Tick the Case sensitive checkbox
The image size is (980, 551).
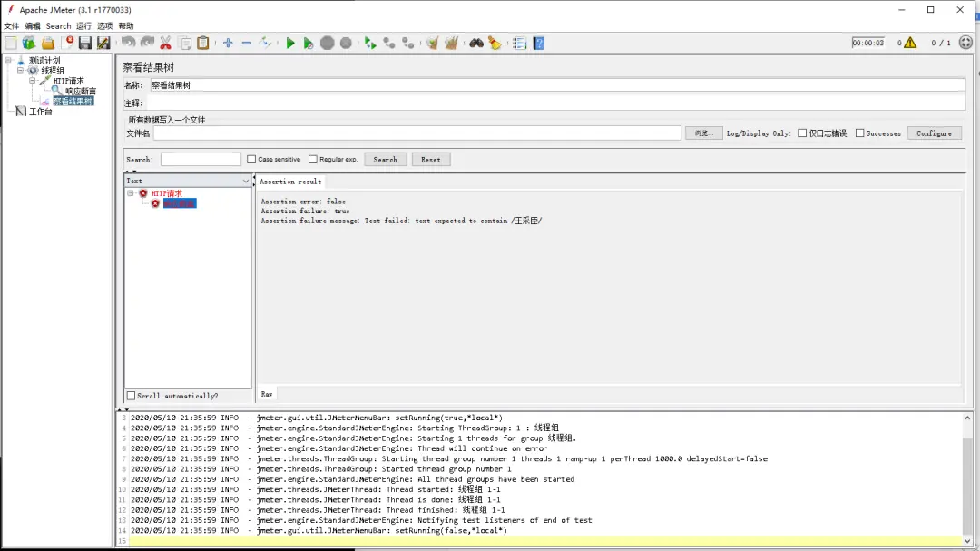pos(251,160)
